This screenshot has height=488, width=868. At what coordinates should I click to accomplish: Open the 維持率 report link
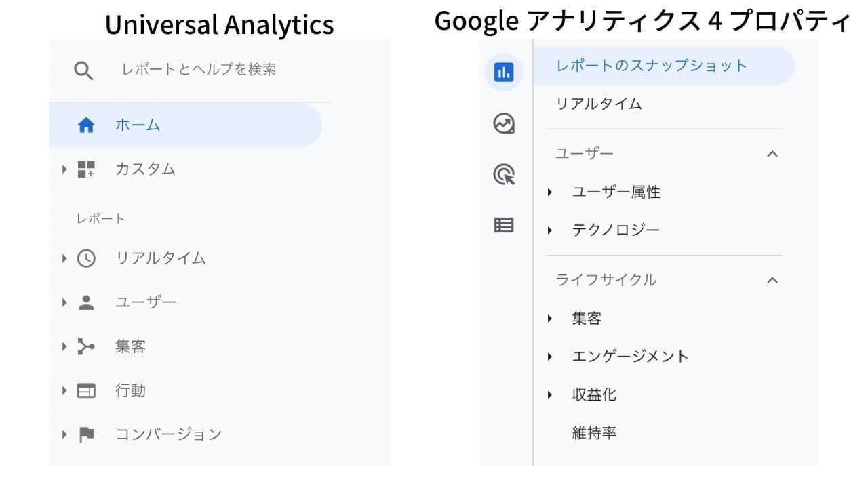click(x=594, y=433)
